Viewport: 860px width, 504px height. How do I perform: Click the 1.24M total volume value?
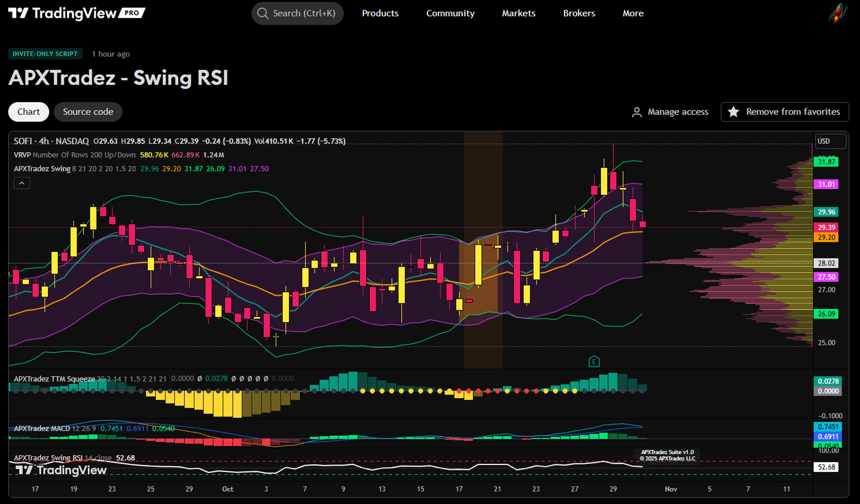pyautogui.click(x=214, y=155)
